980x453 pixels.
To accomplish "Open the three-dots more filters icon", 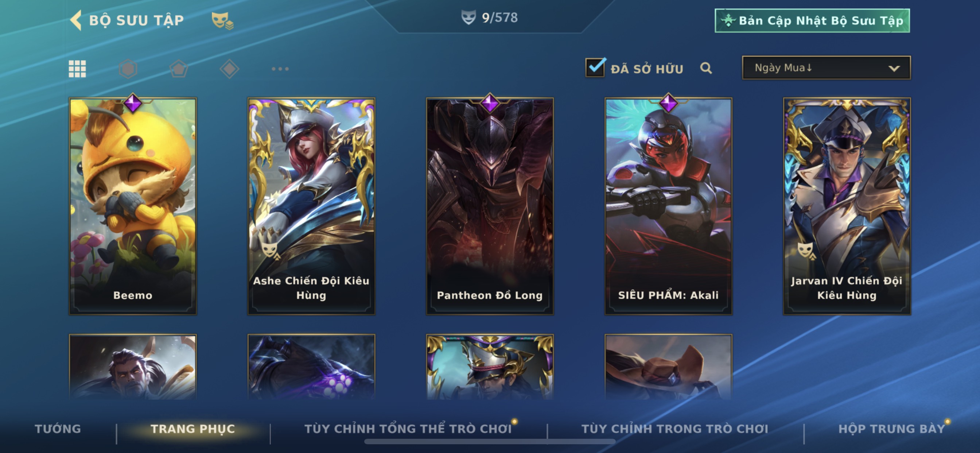I will pos(280,69).
